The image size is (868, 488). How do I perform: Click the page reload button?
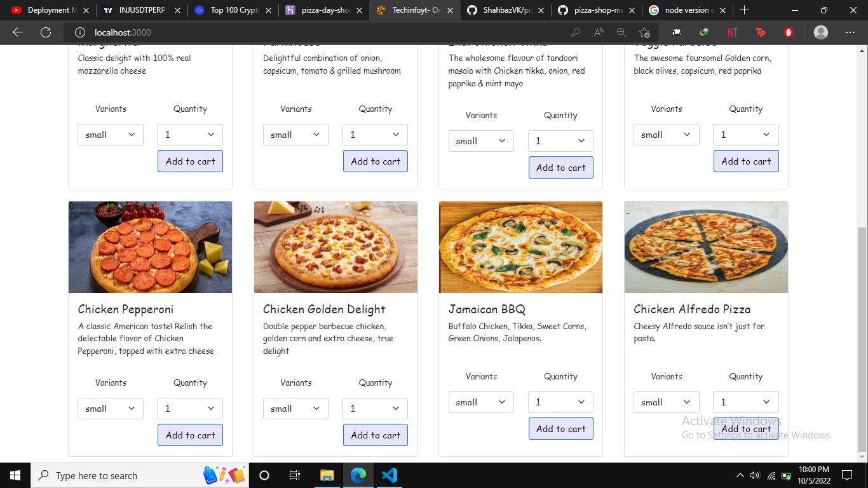[x=44, y=32]
